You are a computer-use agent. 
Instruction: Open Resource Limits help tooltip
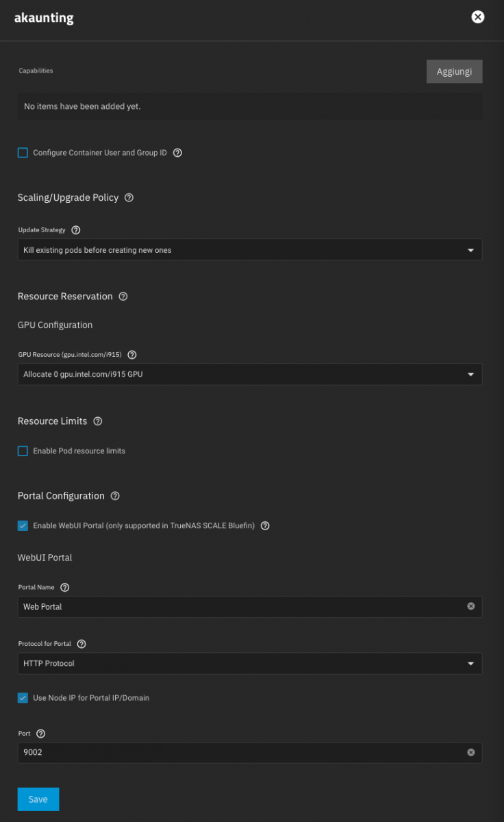98,421
